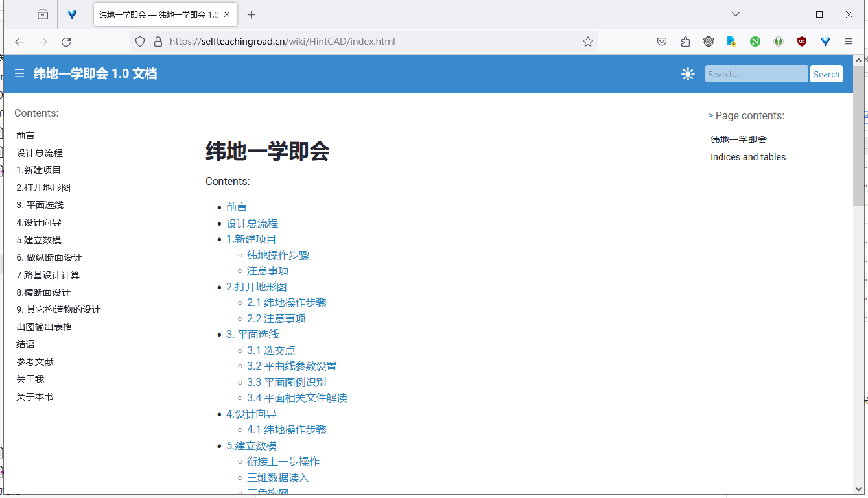Reload the current page
Viewport: 868px width, 498px height.
(x=67, y=41)
